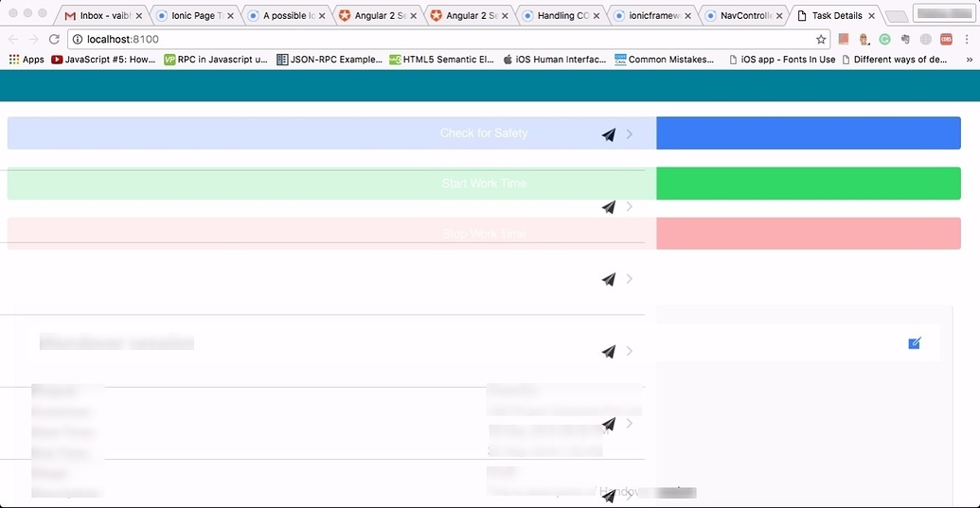Focus the address bar showing localhost:8100
This screenshot has width=980, height=508.
click(x=449, y=40)
